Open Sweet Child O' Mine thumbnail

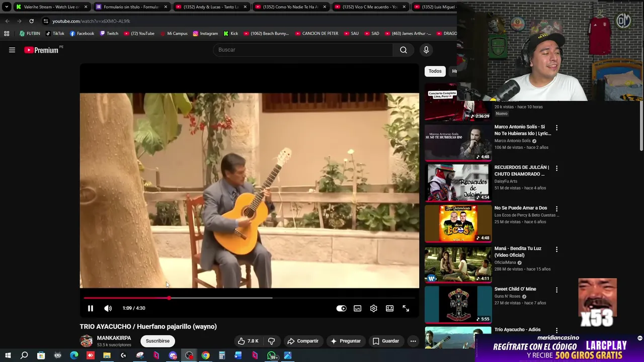tap(458, 304)
